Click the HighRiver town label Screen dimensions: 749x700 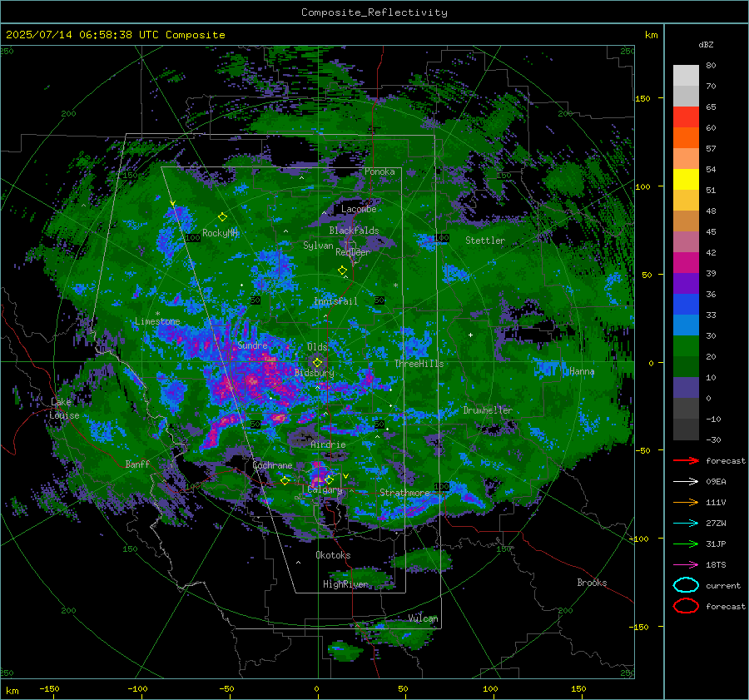[x=345, y=584]
